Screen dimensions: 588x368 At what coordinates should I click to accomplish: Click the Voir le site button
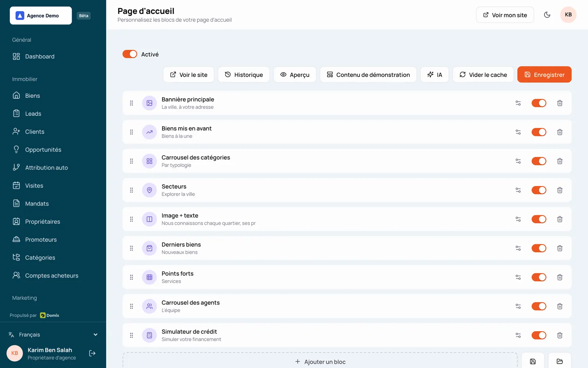pyautogui.click(x=189, y=75)
